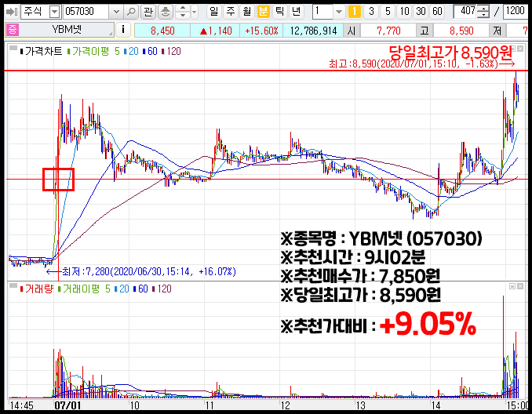This screenshot has height=414, width=532.
Task: Select the 30-minute interval button
Action: point(421,12)
